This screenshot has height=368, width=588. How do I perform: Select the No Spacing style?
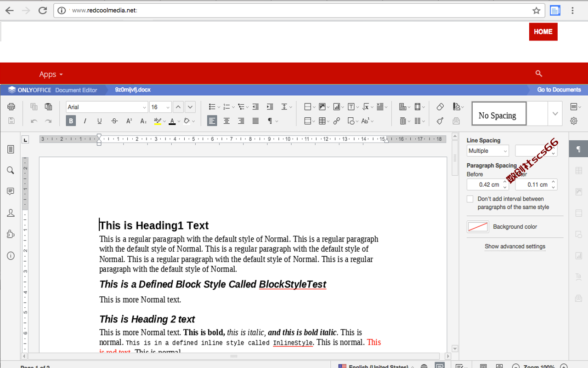click(499, 114)
